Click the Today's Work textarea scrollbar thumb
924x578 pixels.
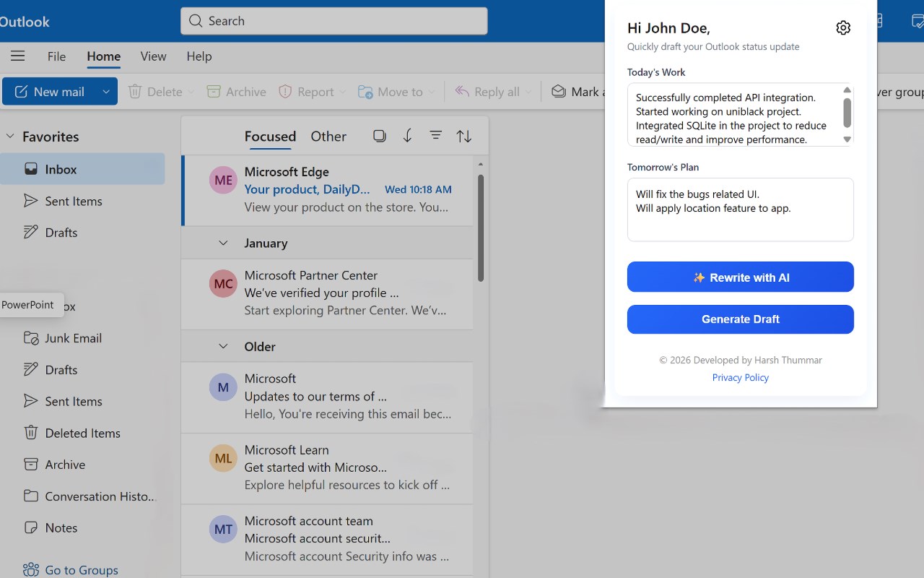point(847,113)
